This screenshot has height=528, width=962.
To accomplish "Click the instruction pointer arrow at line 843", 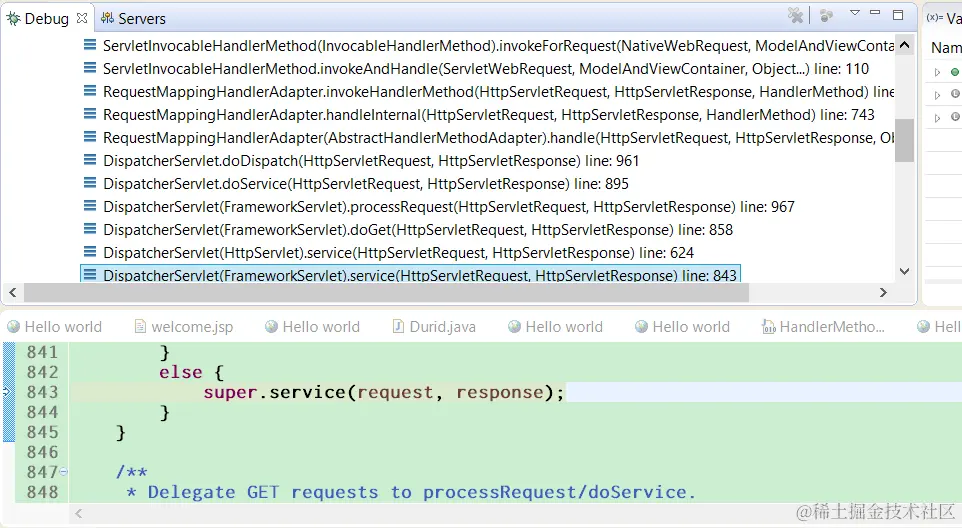I will coord(7,392).
